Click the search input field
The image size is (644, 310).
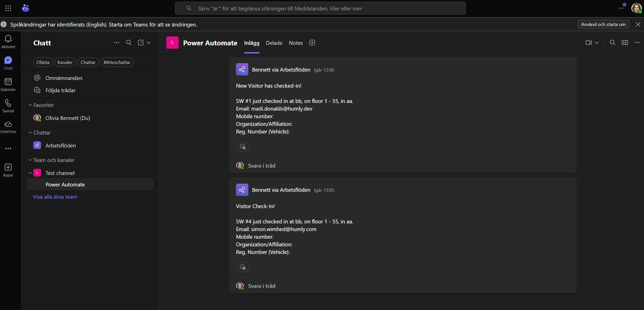(x=320, y=8)
